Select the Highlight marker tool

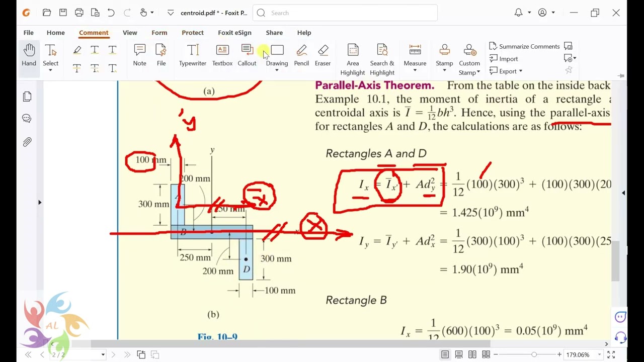click(x=77, y=49)
